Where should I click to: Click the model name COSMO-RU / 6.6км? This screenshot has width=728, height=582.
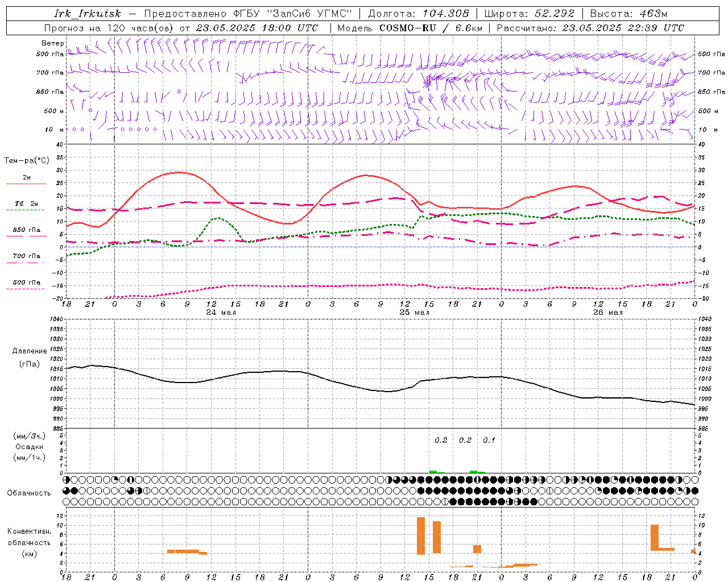tap(431, 28)
